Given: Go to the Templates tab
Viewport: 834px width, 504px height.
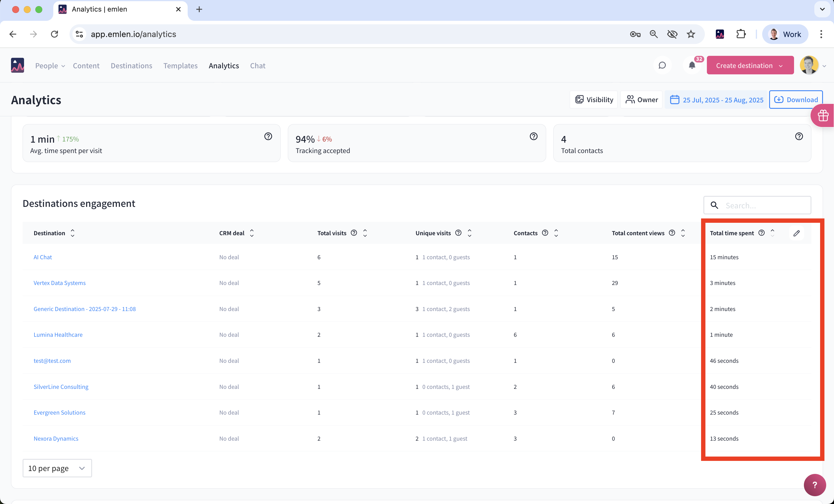Looking at the screenshot, I should (180, 66).
